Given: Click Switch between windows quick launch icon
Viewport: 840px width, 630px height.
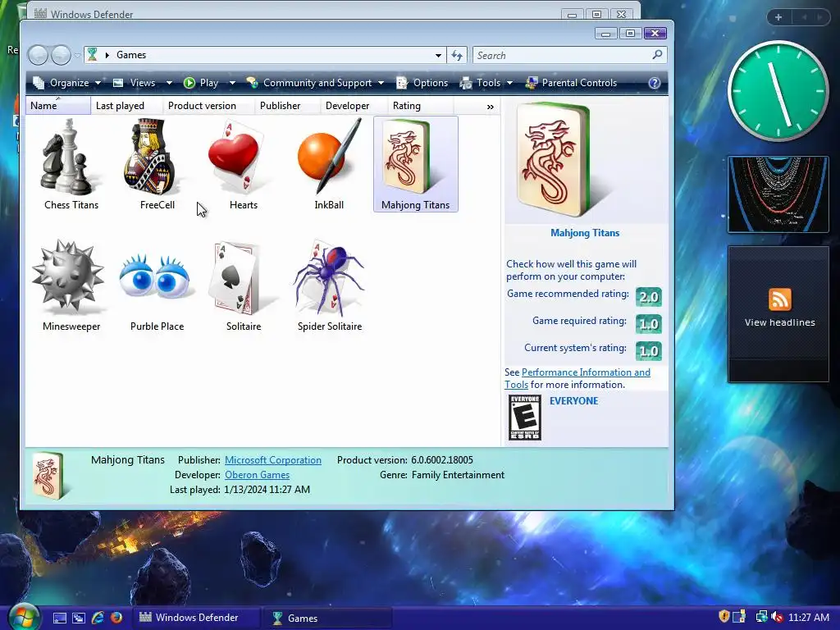Looking at the screenshot, I should pos(79,618).
